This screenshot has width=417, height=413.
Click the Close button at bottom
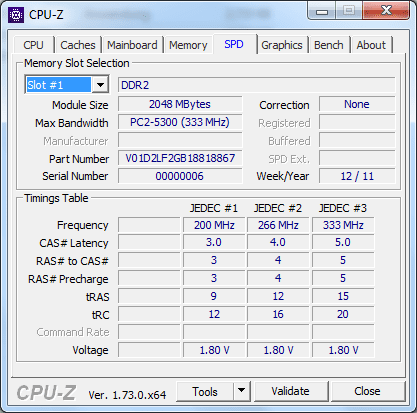[x=367, y=391]
